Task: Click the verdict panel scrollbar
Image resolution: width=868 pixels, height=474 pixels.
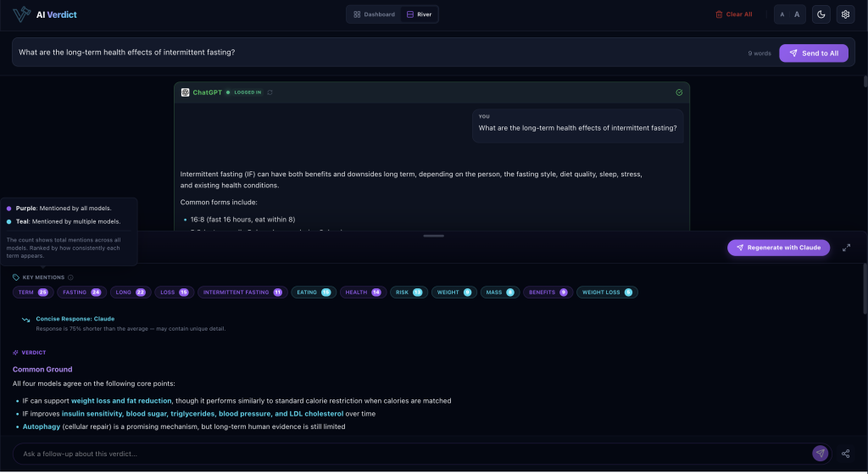Action: [865, 288]
